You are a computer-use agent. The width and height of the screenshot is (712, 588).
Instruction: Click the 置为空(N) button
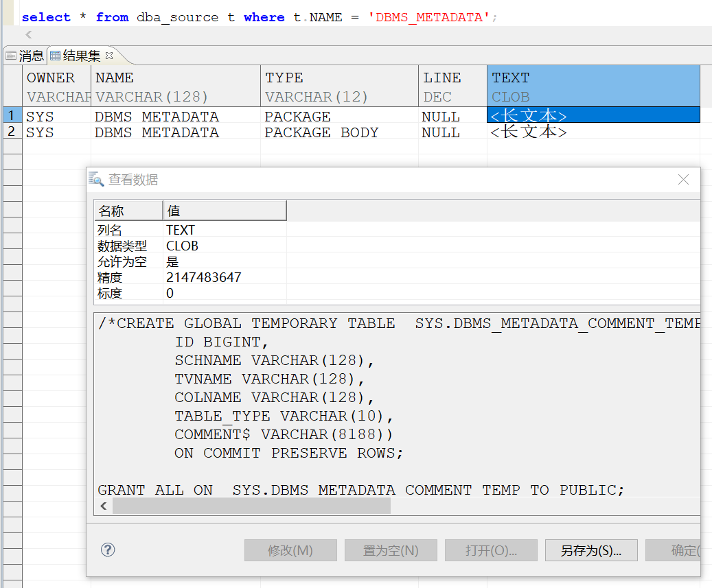coord(391,550)
